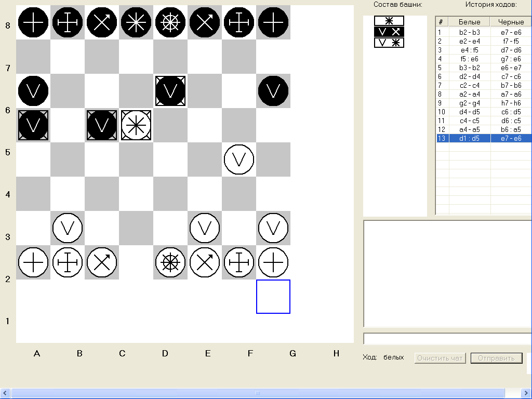Select the black asterisk piece in the top row
The height and width of the screenshot is (399, 532).
136,22
